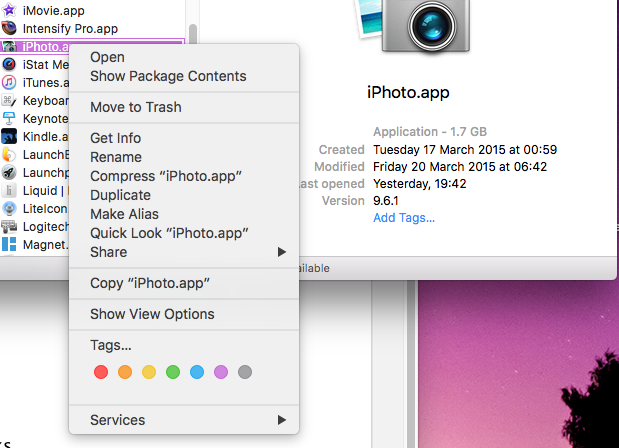Choose Move to Trash
The height and width of the screenshot is (448, 619).
point(184,107)
